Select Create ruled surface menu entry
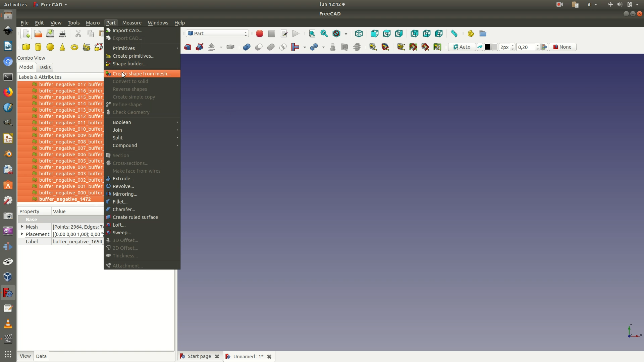The image size is (644, 362). pos(142,217)
